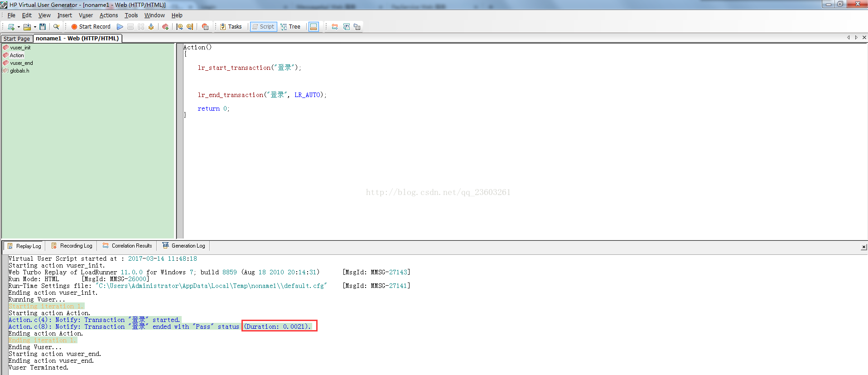This screenshot has height=375, width=868.
Task: Select the noname1 - Web (HTTP/HTML) tab
Action: pyautogui.click(x=77, y=39)
